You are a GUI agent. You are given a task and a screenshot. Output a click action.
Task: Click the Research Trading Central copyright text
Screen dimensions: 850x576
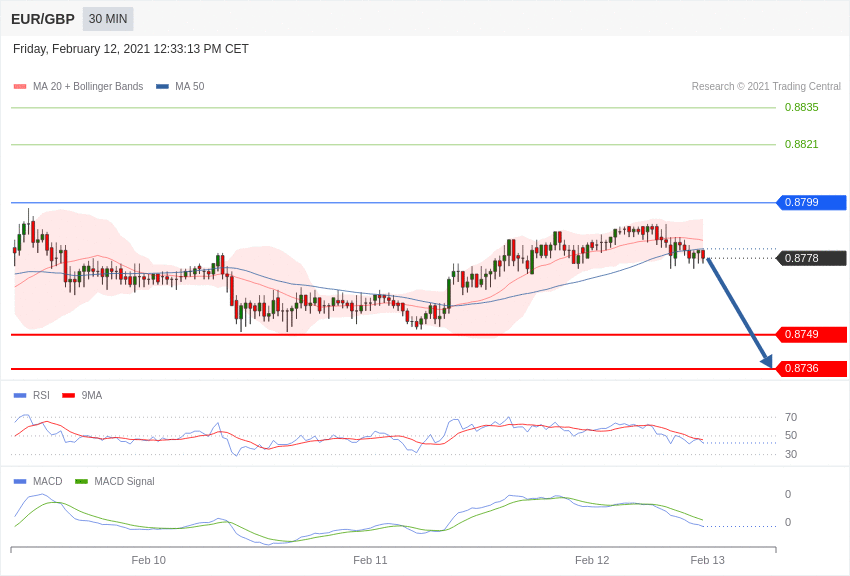tap(766, 87)
